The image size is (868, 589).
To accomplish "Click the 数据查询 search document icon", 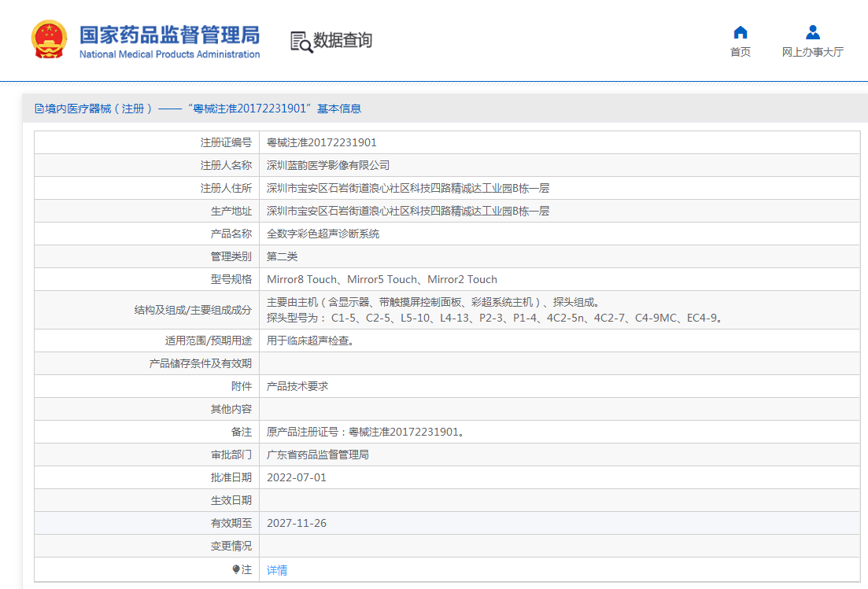I will click(x=301, y=42).
